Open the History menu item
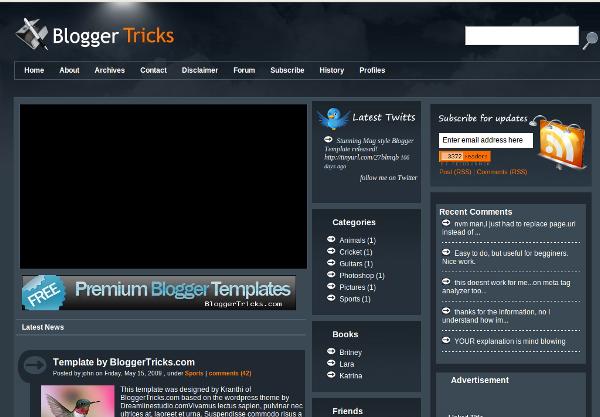 (x=332, y=70)
